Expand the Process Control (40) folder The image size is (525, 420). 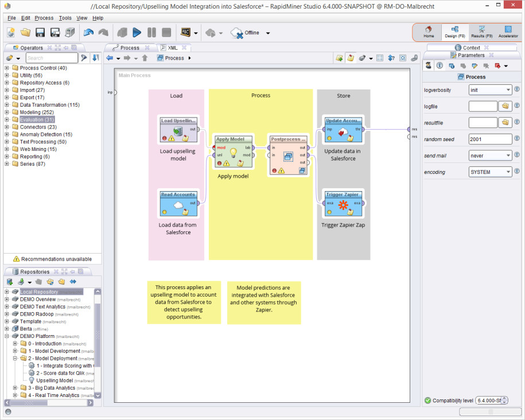pos(7,68)
